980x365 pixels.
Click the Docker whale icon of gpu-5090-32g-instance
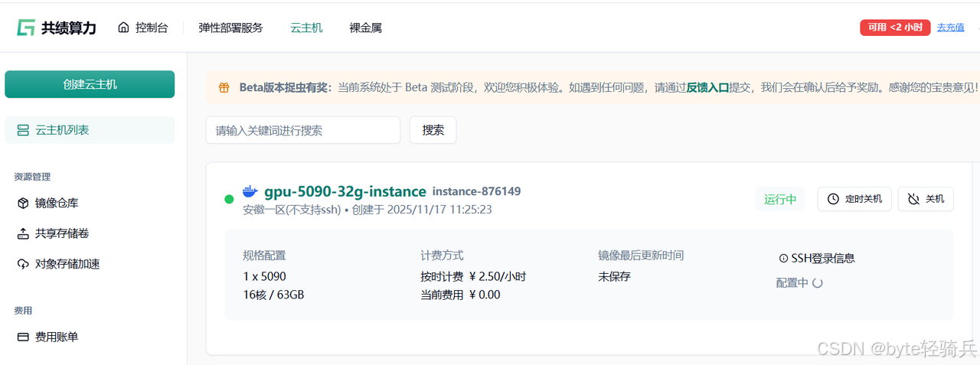coord(250,191)
